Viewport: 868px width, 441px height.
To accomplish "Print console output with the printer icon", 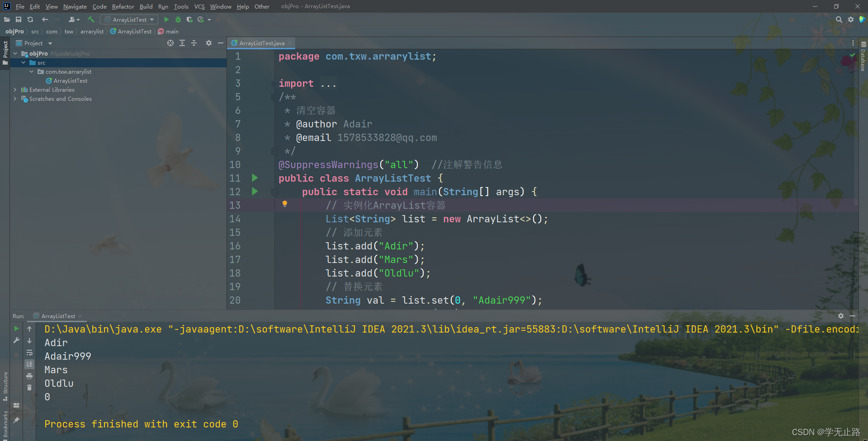I will [x=29, y=376].
